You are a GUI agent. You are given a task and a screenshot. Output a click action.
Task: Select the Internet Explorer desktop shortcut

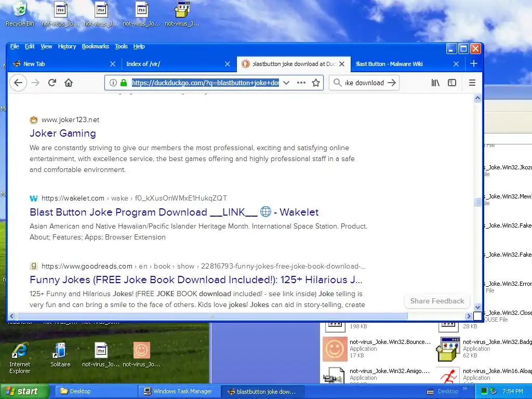20,358
